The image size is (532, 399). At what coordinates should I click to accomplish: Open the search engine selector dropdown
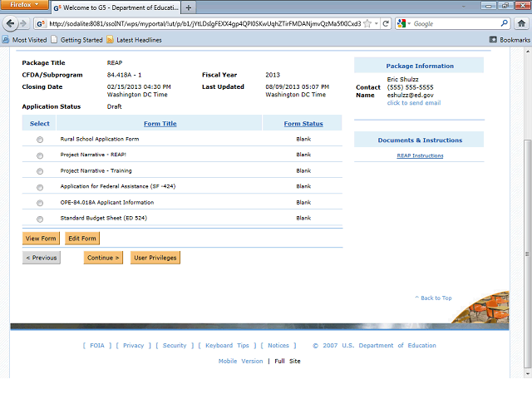coord(404,23)
